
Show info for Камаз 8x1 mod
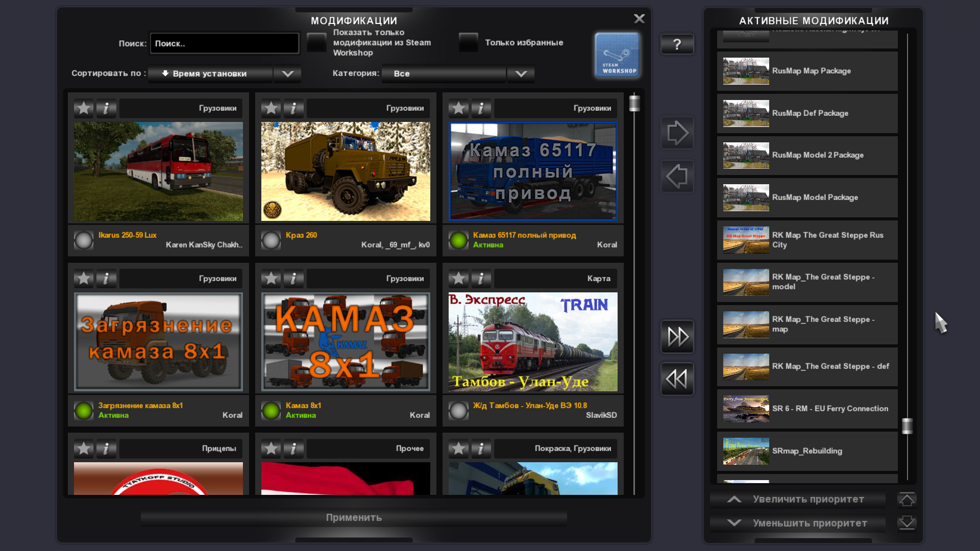293,279
